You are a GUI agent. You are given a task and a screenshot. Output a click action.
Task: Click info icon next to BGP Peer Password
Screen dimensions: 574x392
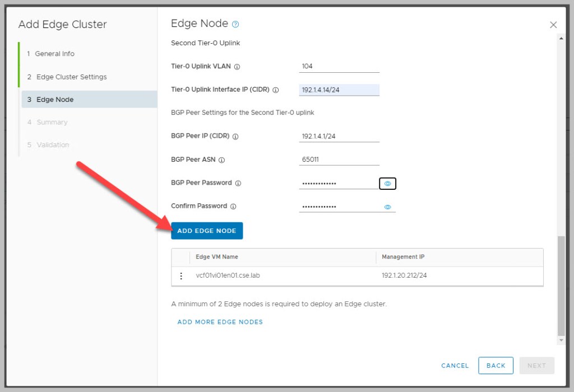pos(238,183)
